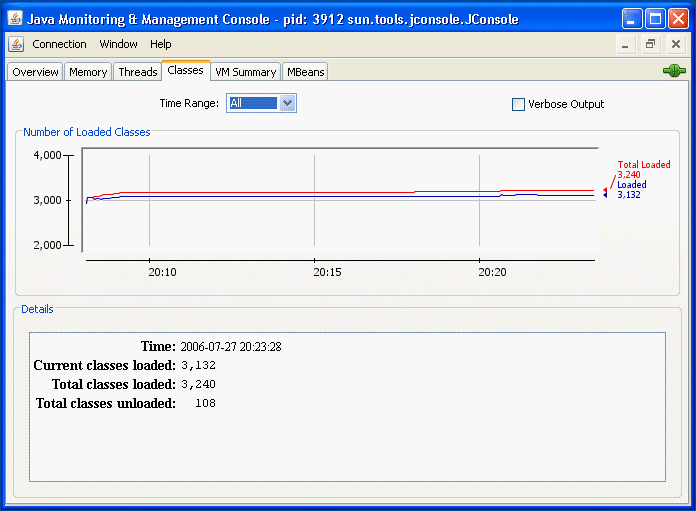The image size is (696, 511).
Task: Enable the Verbose Output checkbox
Action: click(518, 104)
